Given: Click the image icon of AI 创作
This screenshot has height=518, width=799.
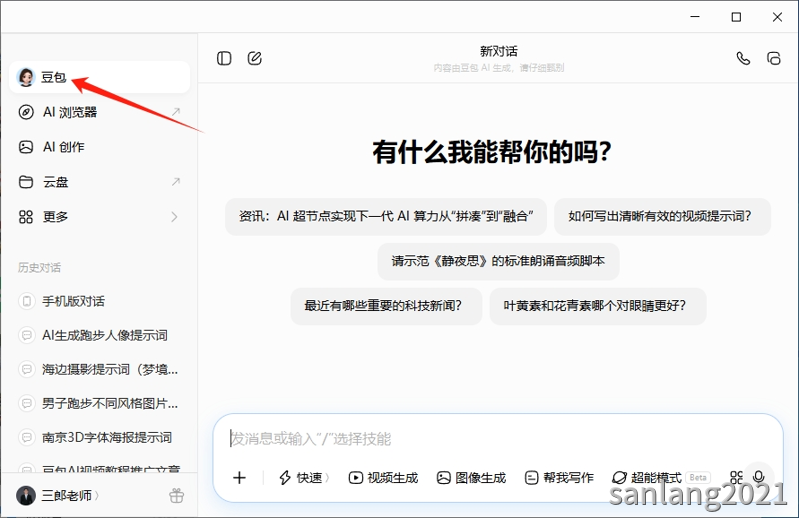Looking at the screenshot, I should tap(26, 147).
